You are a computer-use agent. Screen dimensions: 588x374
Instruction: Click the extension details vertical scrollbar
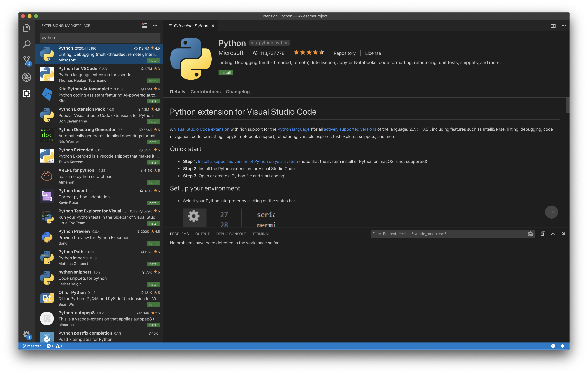pyautogui.click(x=568, y=105)
